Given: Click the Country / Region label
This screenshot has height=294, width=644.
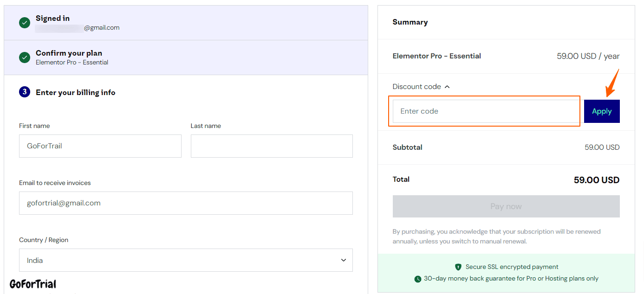Looking at the screenshot, I should pos(44,240).
